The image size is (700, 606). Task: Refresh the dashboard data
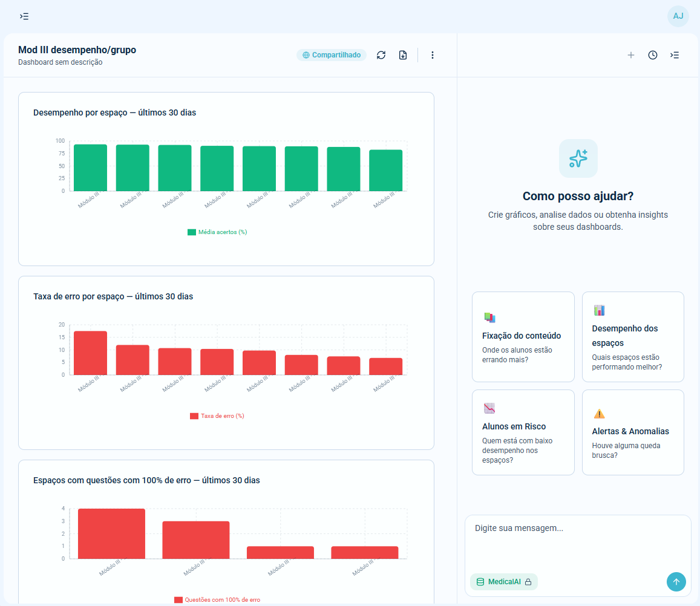381,55
